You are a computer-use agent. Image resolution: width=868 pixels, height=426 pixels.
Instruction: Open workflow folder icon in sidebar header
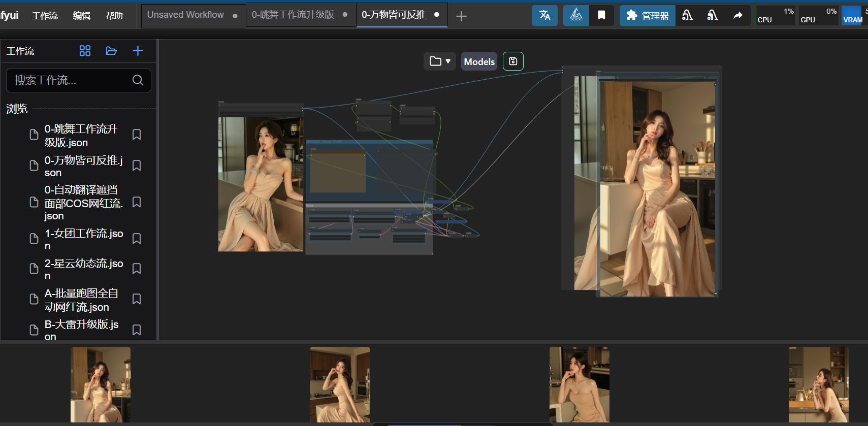[111, 51]
